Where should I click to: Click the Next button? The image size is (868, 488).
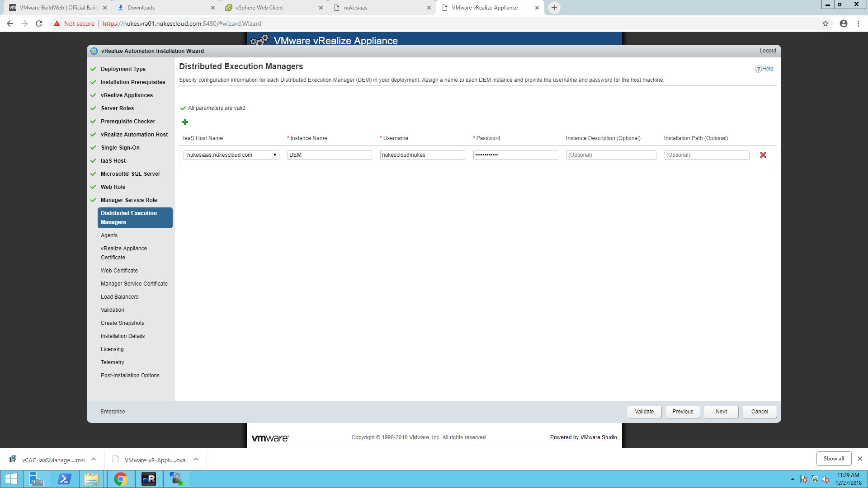(722, 412)
